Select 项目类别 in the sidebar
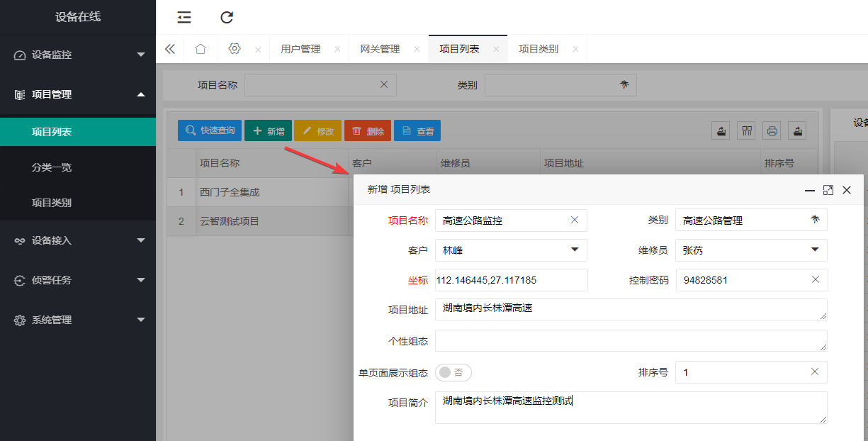Image resolution: width=868 pixels, height=441 pixels. click(x=78, y=203)
